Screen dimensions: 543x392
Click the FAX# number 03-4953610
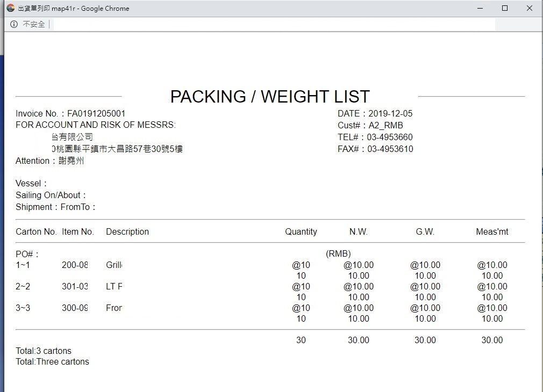click(x=390, y=149)
